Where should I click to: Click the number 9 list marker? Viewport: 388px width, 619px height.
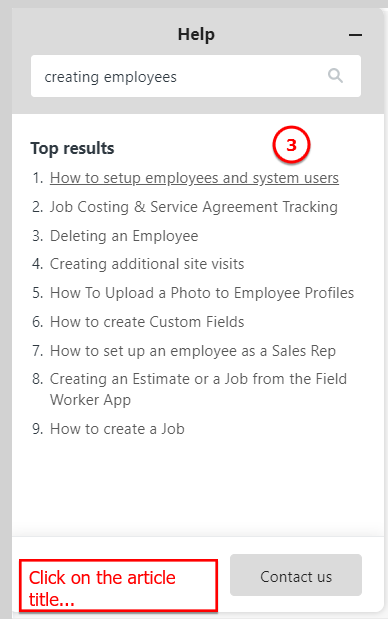37,429
